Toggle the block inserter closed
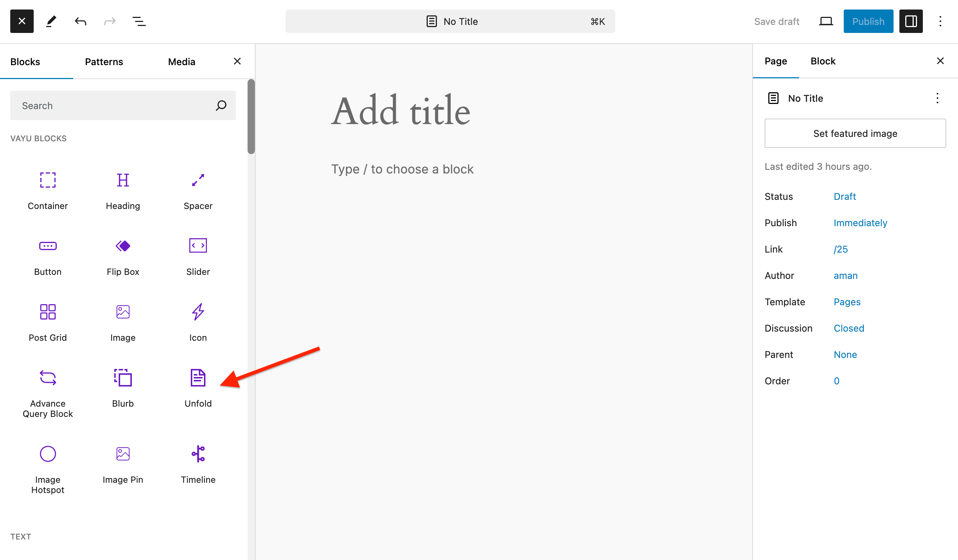This screenshot has height=560, width=958. pos(22,21)
